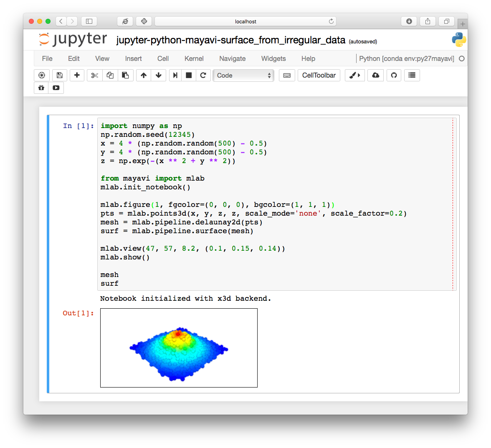This screenshot has width=491, height=448.
Task: Click the cloud upload toolbar icon
Action: point(375,76)
